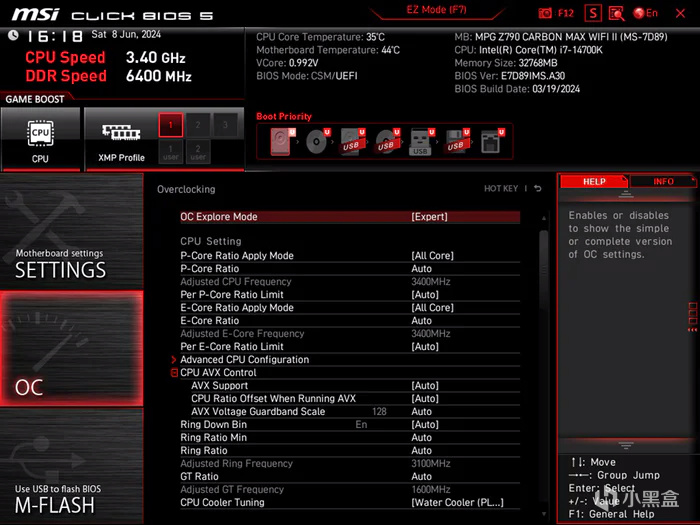Open the HOT KEY list
The image size is (700, 525).
(501, 188)
